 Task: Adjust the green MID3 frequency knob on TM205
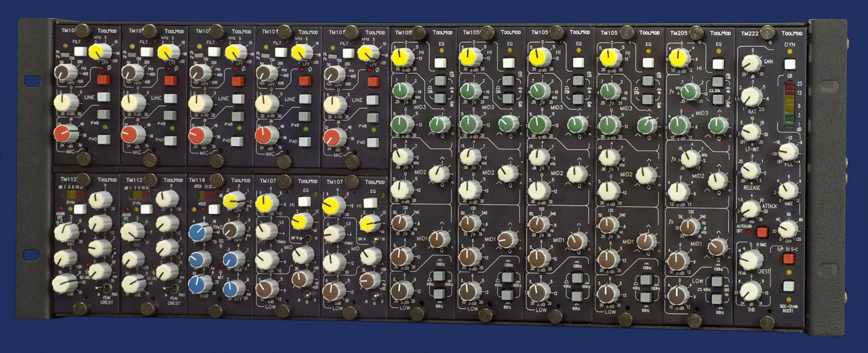691,91
